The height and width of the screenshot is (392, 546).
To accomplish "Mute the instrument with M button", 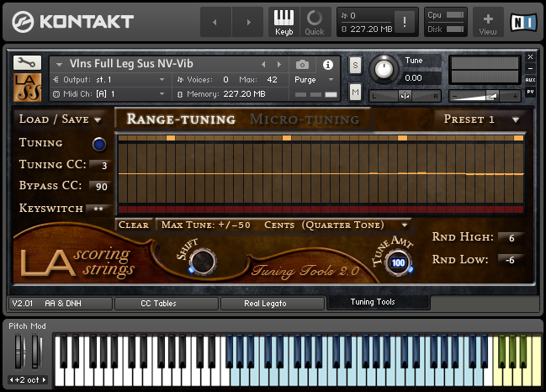I will click(x=355, y=93).
